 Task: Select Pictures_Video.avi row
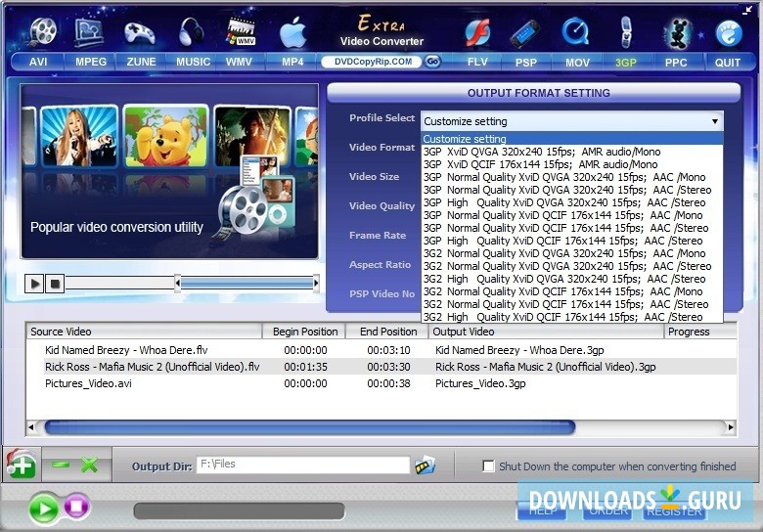(x=381, y=383)
